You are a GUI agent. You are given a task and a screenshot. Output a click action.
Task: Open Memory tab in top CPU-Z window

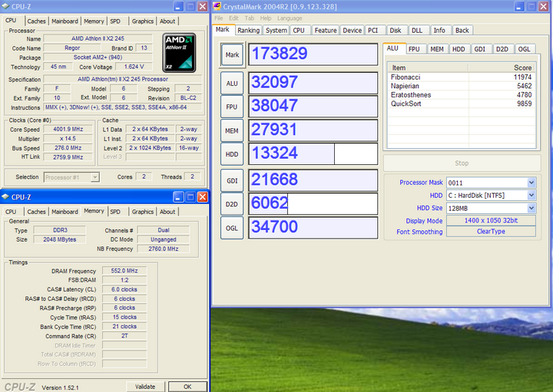(94, 21)
